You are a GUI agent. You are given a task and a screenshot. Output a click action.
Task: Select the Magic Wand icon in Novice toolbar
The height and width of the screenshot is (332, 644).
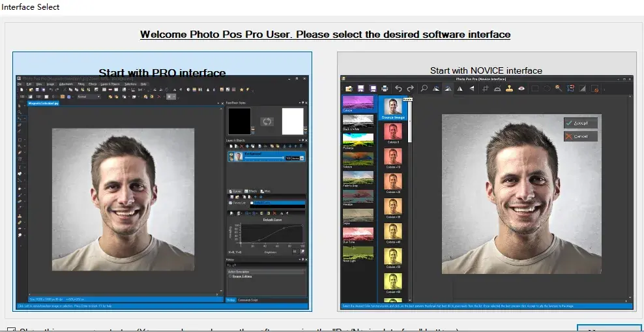[x=558, y=88]
